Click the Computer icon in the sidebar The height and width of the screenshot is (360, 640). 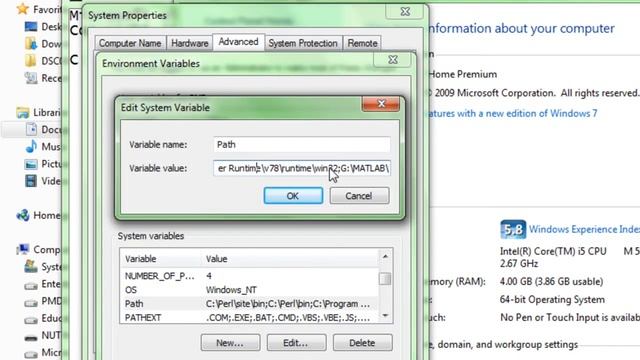23,249
